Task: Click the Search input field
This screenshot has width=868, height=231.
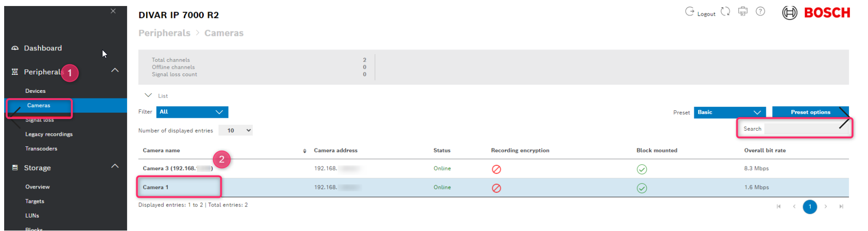Action: pyautogui.click(x=806, y=129)
